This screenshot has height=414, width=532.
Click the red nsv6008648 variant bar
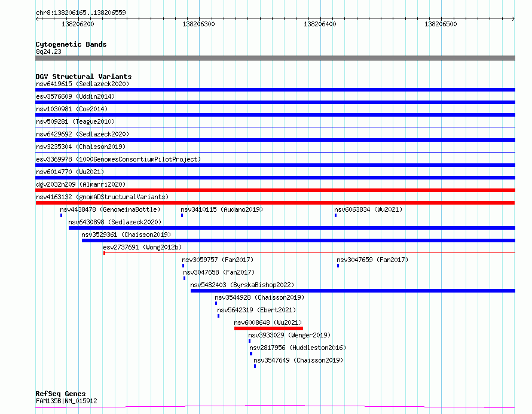pyautogui.click(x=268, y=328)
